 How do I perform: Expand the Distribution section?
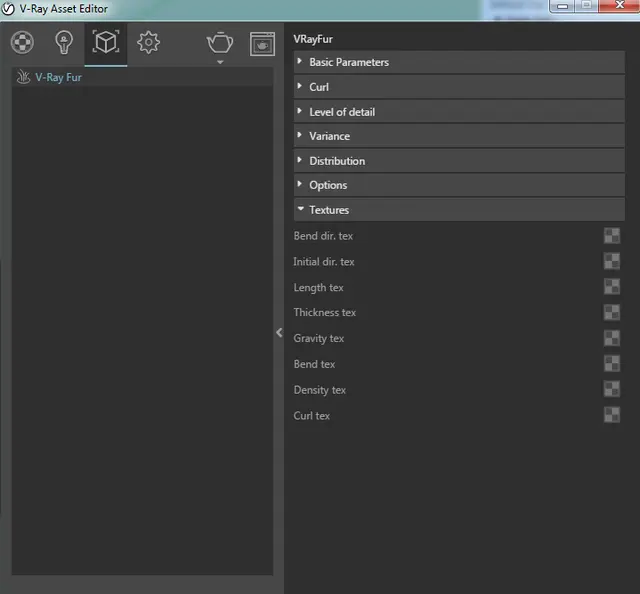[337, 161]
